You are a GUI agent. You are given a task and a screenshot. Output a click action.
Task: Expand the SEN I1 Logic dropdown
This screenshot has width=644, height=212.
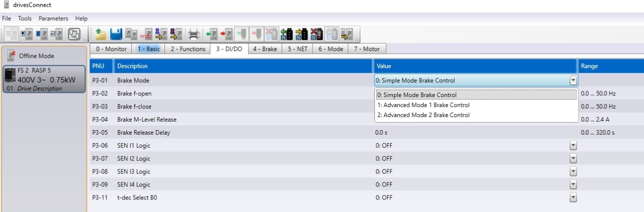pyautogui.click(x=573, y=146)
